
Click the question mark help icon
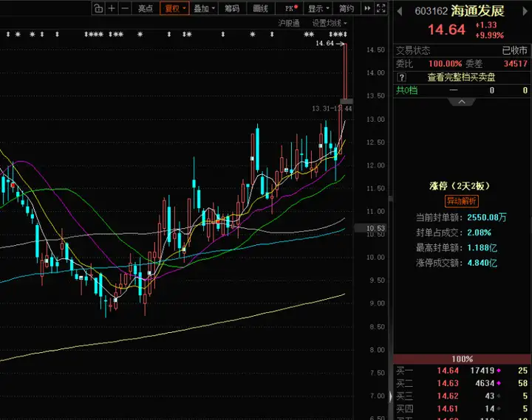402,78
